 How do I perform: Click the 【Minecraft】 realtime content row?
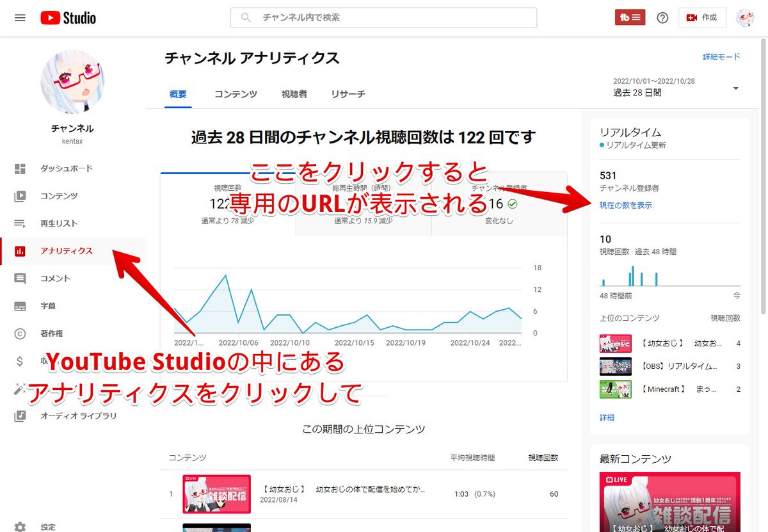pyautogui.click(x=670, y=389)
